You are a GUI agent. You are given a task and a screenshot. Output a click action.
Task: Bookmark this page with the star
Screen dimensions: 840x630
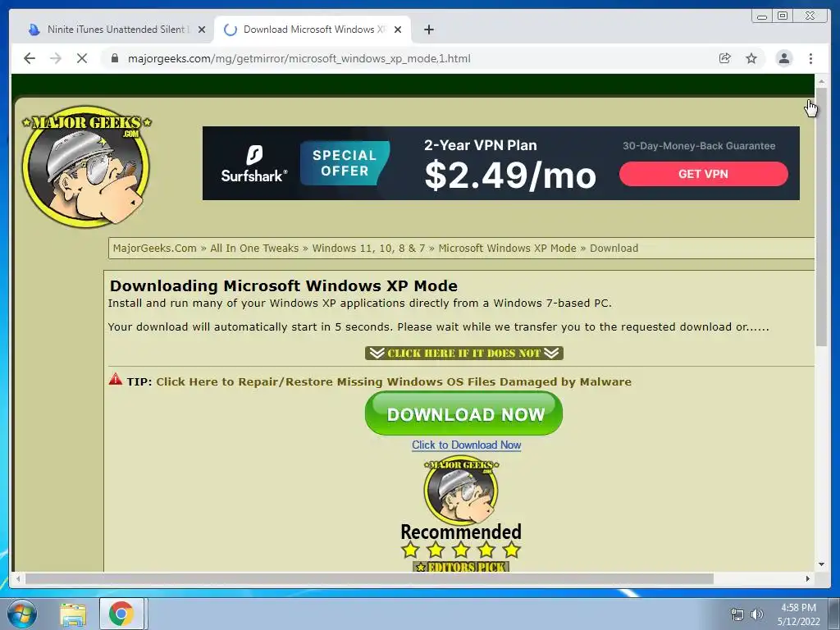click(x=751, y=58)
